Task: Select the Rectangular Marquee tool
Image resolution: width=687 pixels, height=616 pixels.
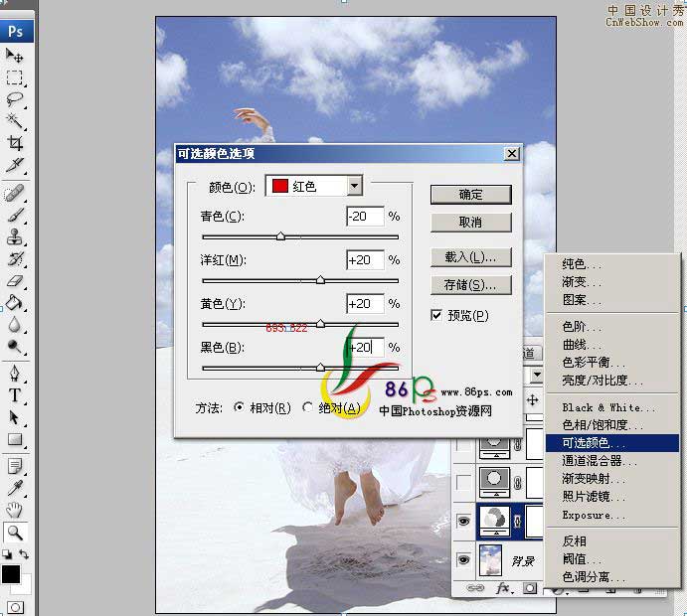Action: tap(14, 77)
